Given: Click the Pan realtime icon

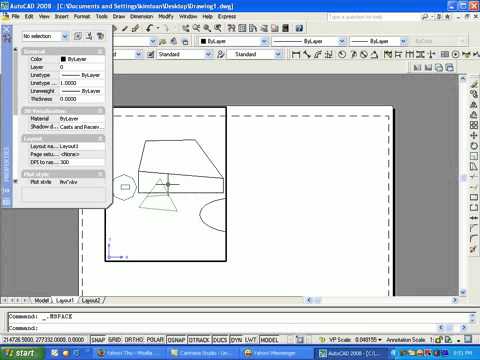Looking at the screenshot, I should pos(186,28).
